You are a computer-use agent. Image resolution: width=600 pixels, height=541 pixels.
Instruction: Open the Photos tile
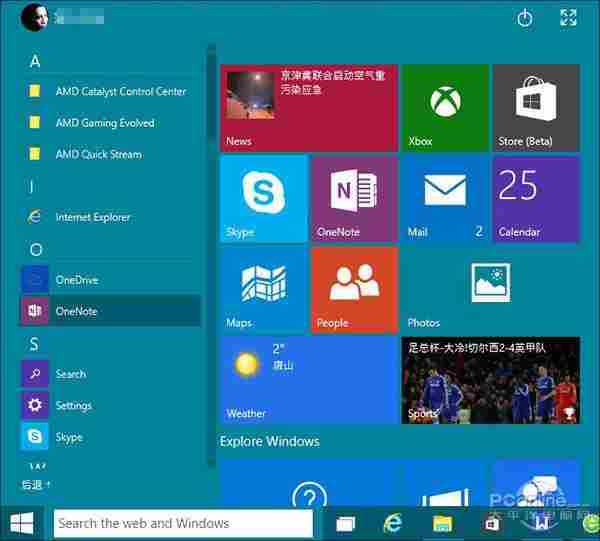tap(490, 290)
